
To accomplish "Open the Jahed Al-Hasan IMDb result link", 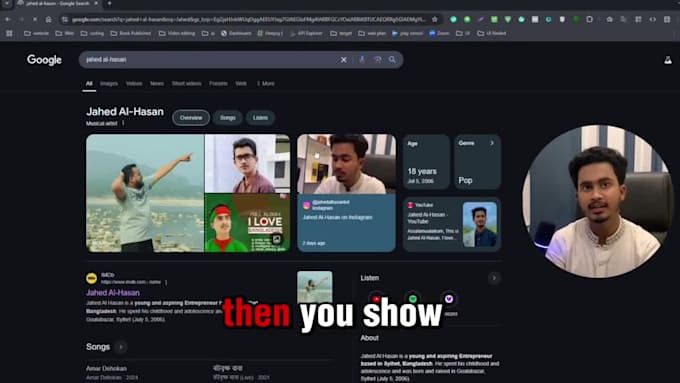I will coord(113,293).
